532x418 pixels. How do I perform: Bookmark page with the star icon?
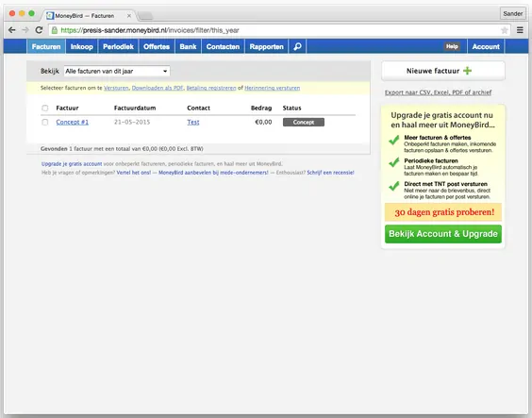tap(505, 30)
